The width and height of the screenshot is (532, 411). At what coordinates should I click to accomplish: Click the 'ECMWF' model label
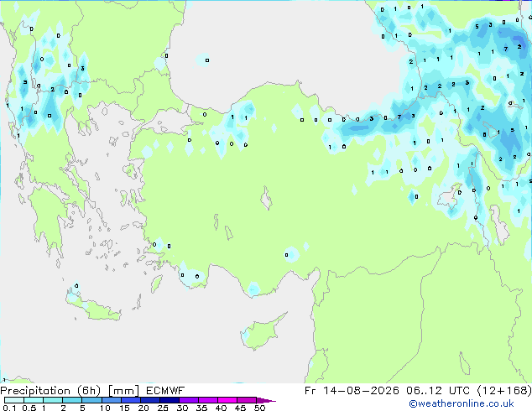tap(165, 391)
